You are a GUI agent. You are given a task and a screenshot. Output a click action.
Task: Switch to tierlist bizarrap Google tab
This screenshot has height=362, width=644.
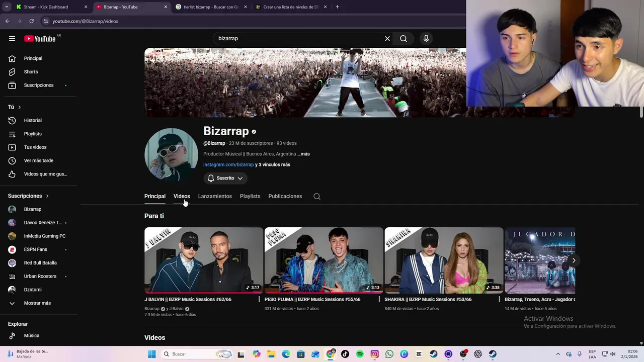210,7
